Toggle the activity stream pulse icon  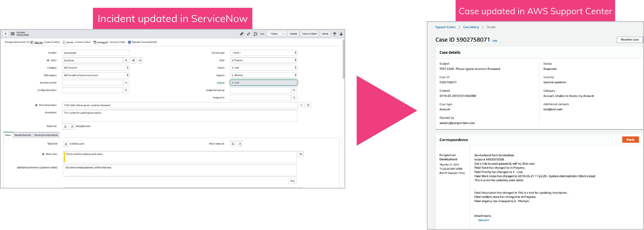248,34
